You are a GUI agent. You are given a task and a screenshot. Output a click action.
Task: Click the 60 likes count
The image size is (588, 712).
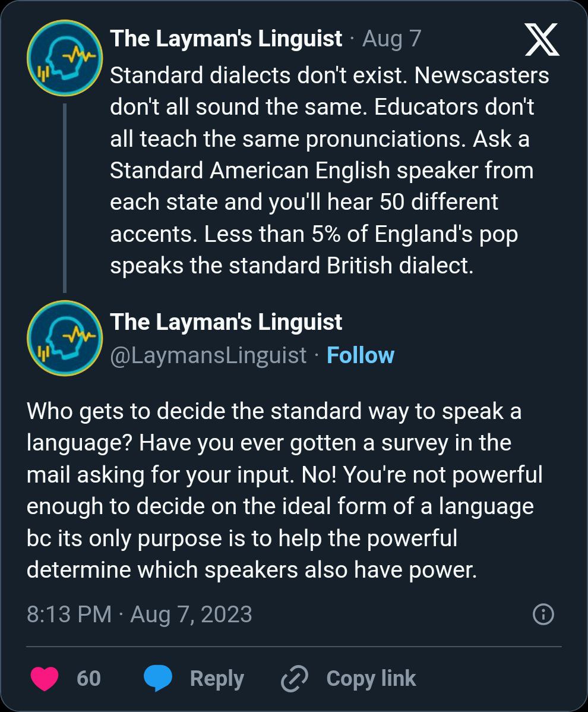88,679
